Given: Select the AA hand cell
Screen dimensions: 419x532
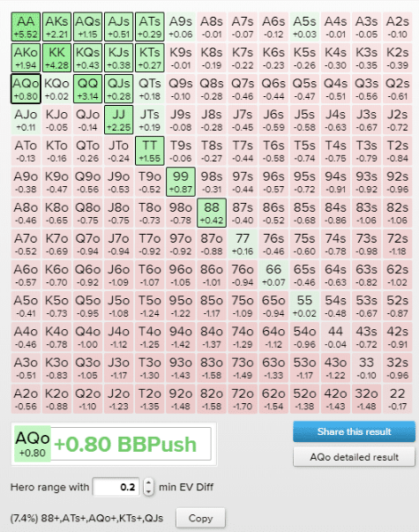Looking at the screenshot, I should [x=26, y=26].
